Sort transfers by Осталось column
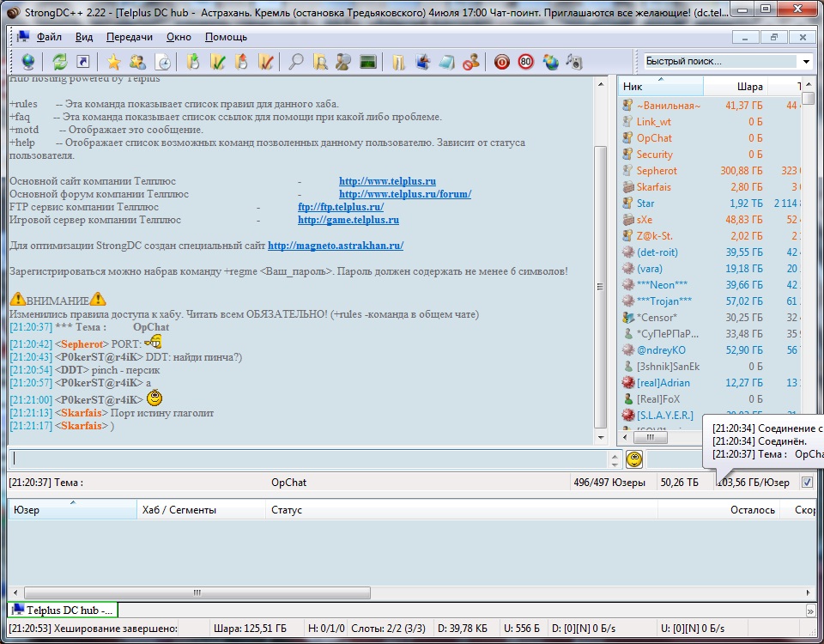 pyautogui.click(x=718, y=509)
